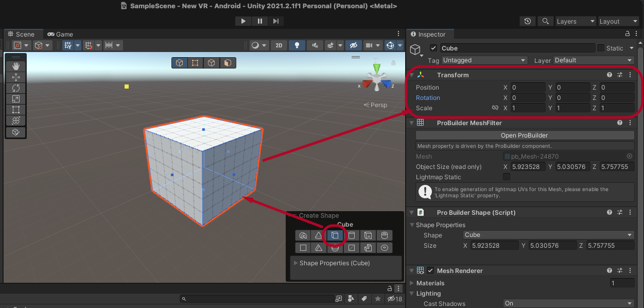Choose the Door shape
Screen dimensions: 644x308
click(x=368, y=235)
